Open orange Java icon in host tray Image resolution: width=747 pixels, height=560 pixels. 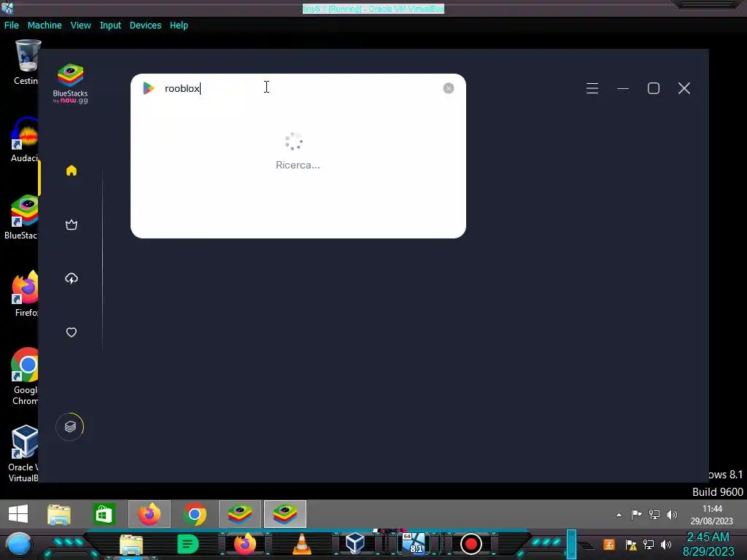(609, 544)
